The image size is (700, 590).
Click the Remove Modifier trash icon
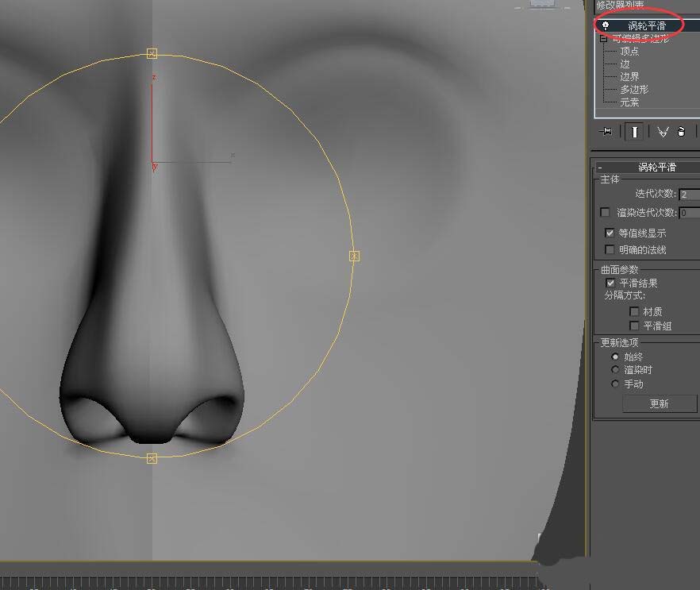pyautogui.click(x=681, y=132)
